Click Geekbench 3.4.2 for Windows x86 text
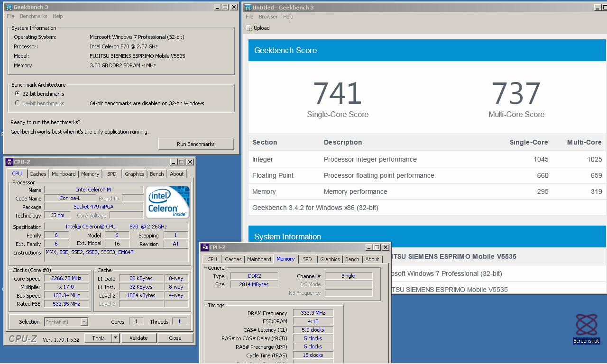The image size is (607, 364). [315, 208]
